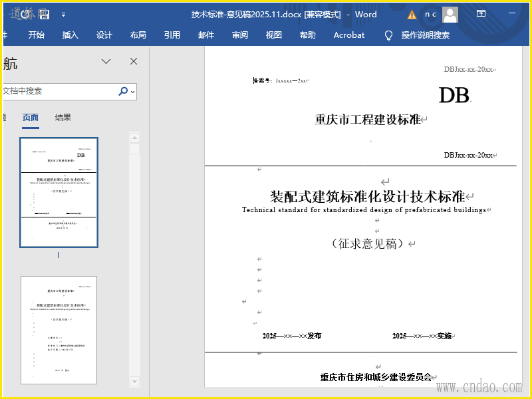Screen dimensions: 532x399
Task: Click the search magnifier icon in navigation pane
Action: (123, 91)
